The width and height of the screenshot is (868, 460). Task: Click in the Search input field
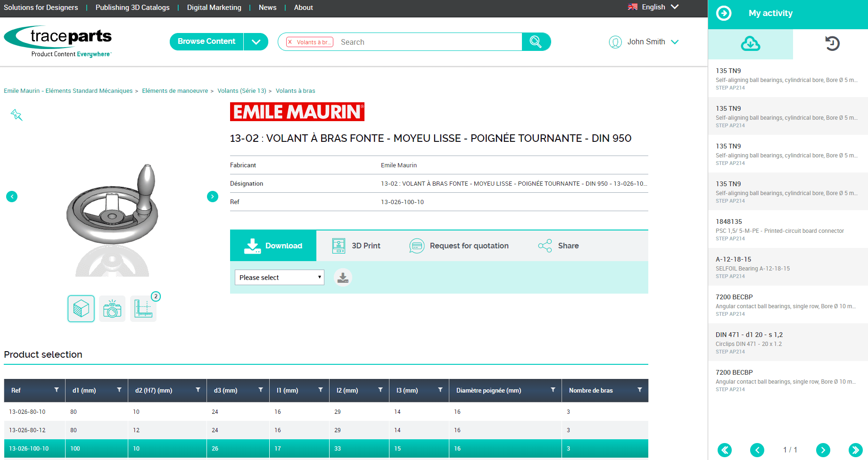429,42
